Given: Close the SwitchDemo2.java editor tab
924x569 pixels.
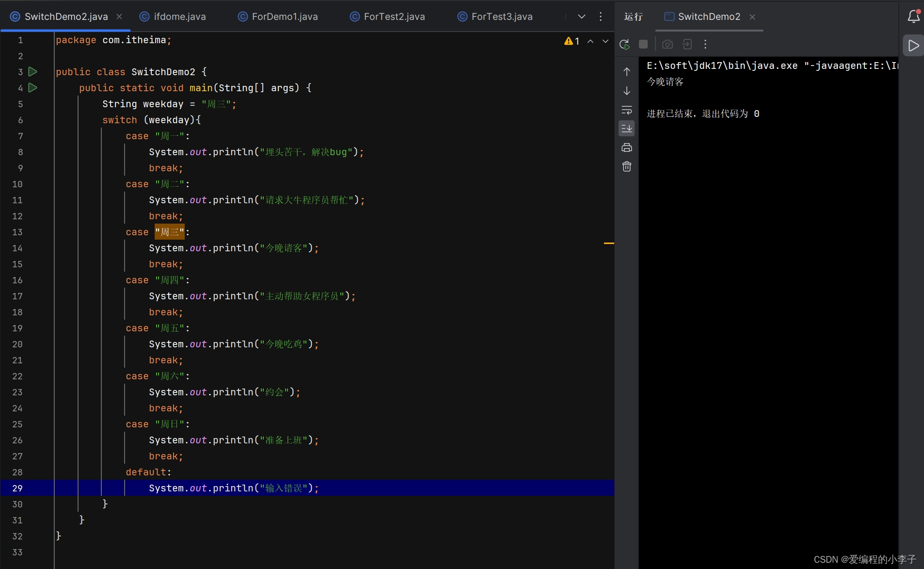Looking at the screenshot, I should (x=119, y=16).
